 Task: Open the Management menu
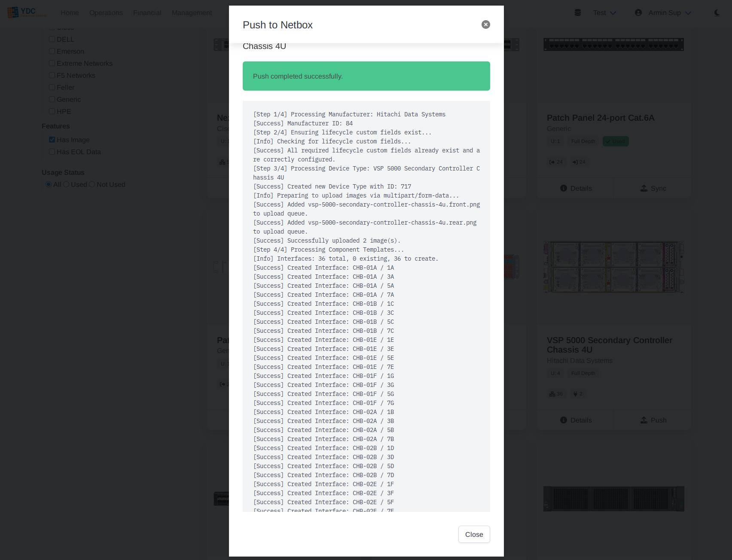192,13
